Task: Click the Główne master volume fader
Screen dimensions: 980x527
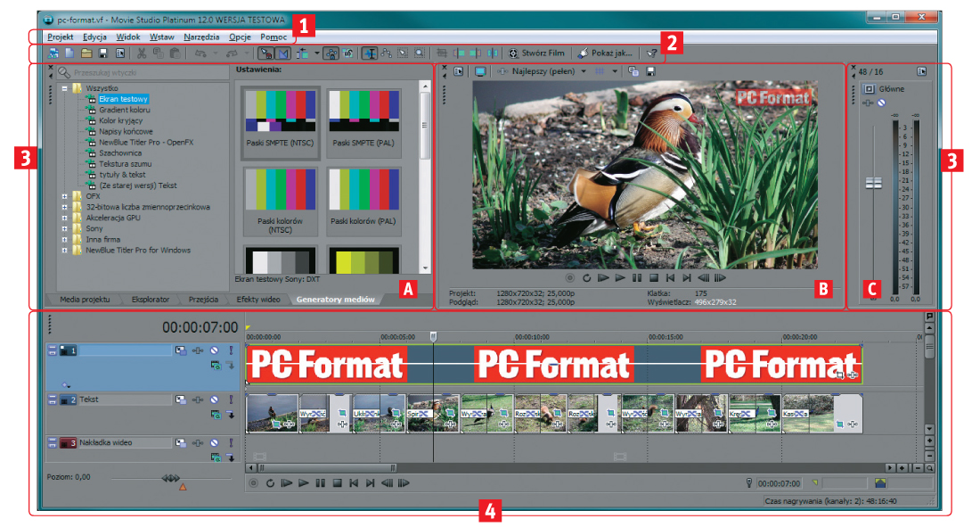Action: 873,182
